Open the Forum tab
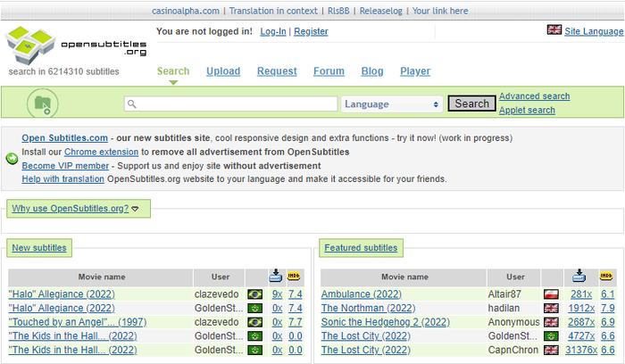625x364 pixels. pyautogui.click(x=329, y=70)
